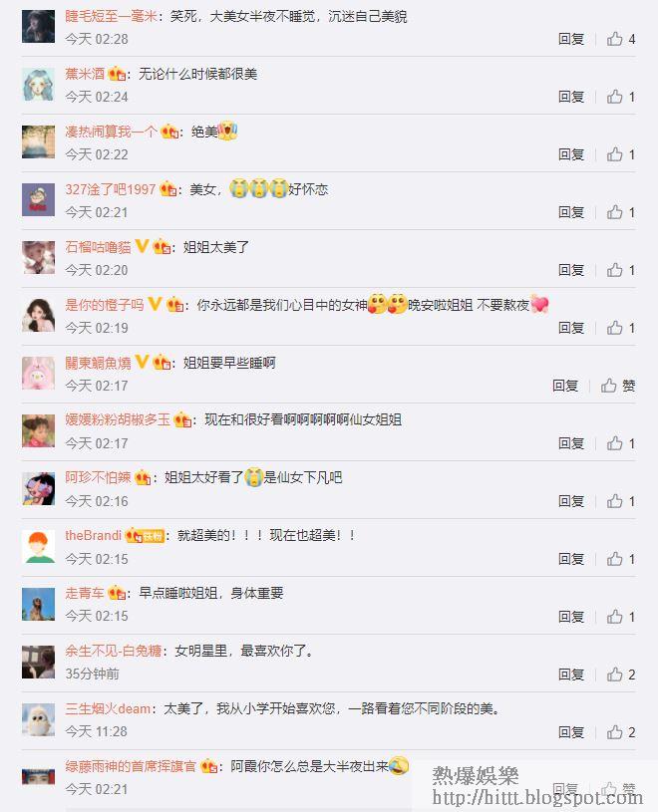
Task: Like 327's 好怀恋 comment
Action: (x=620, y=212)
